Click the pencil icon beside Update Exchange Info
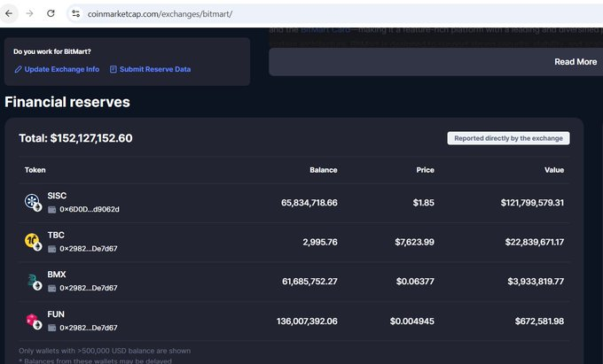Viewport: 603px width, 364px height. (18, 69)
